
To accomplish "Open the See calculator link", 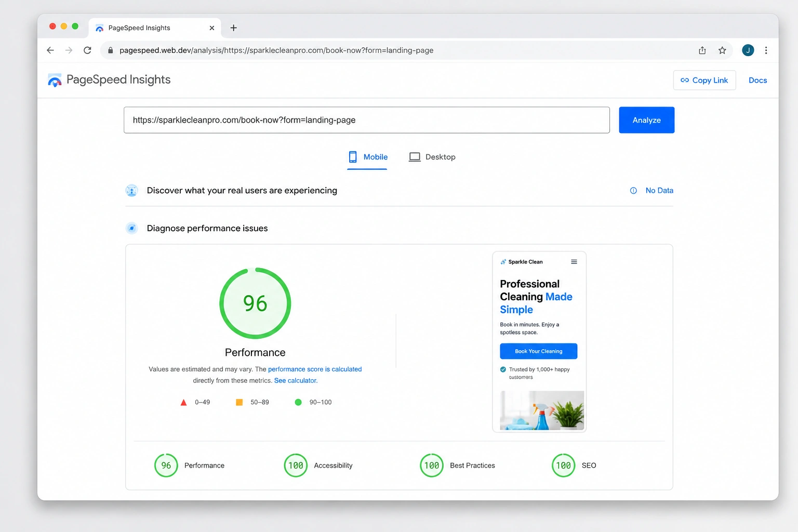I will click(296, 381).
